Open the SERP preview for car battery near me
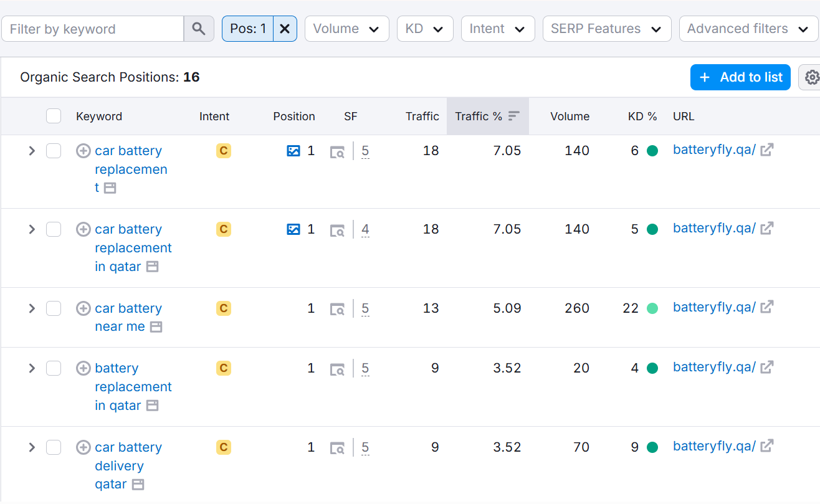Image resolution: width=820 pixels, height=504 pixels. [x=337, y=308]
